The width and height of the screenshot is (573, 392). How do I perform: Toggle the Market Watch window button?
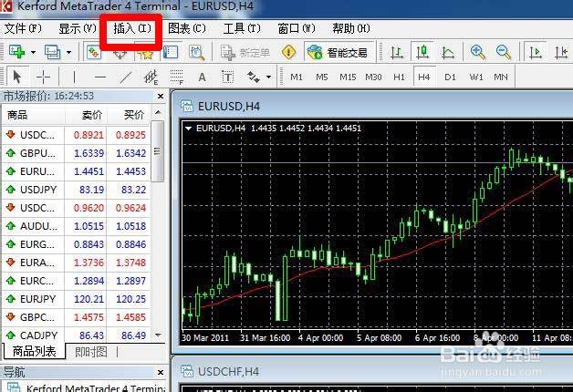(x=94, y=52)
